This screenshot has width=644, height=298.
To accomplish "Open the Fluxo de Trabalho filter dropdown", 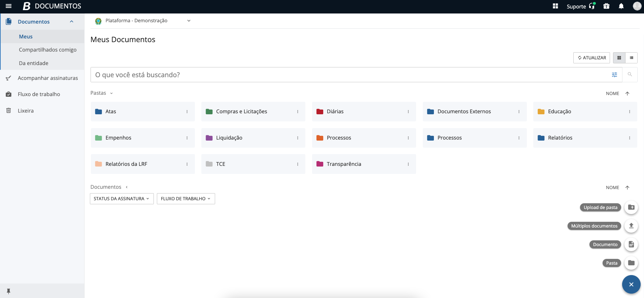I will click(x=186, y=199).
